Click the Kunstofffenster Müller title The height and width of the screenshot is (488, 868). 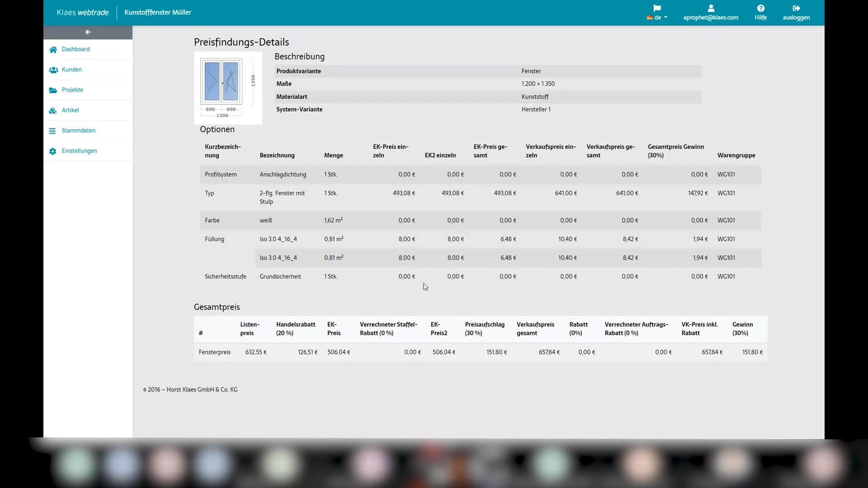click(x=158, y=12)
